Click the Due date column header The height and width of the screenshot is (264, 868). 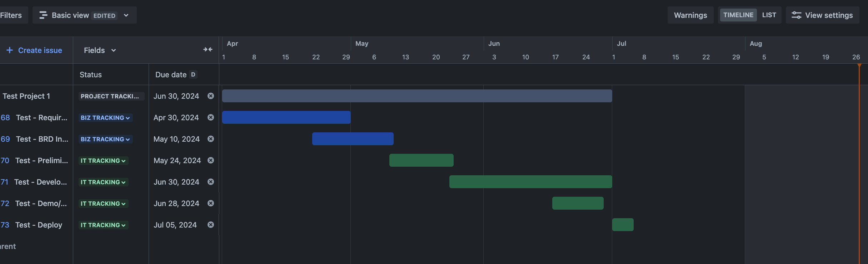(x=171, y=75)
